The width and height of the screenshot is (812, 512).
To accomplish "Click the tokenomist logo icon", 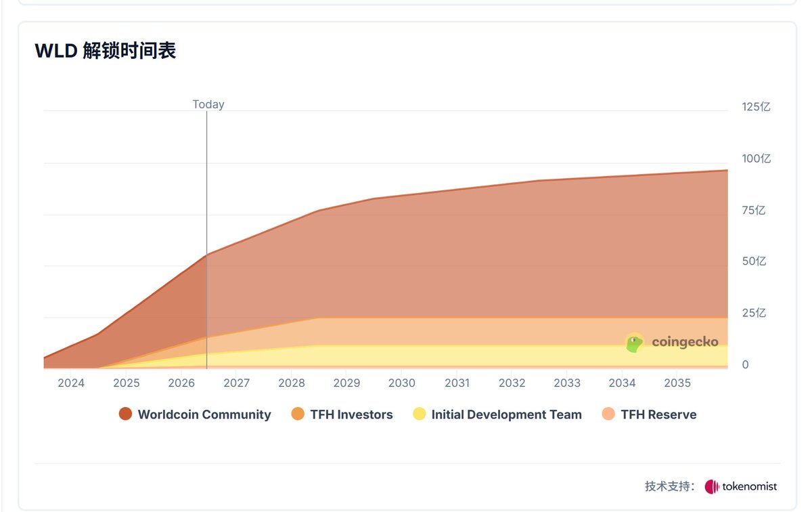I will pyautogui.click(x=711, y=486).
